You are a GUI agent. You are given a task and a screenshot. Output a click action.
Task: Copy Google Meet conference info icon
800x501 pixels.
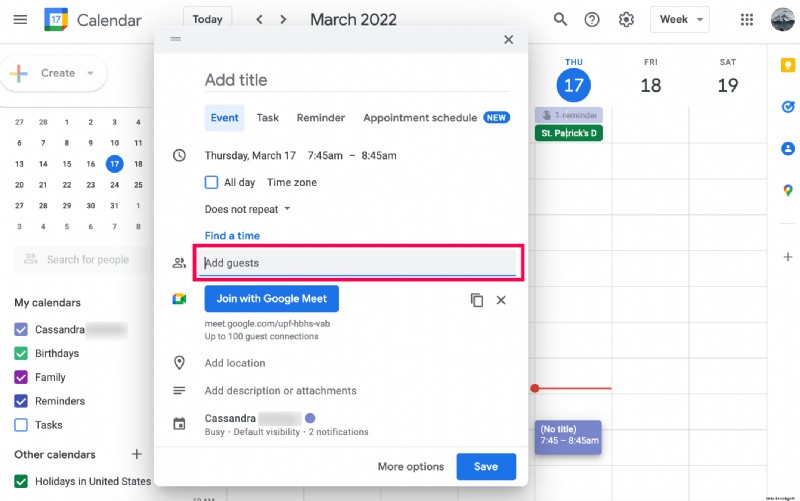477,300
